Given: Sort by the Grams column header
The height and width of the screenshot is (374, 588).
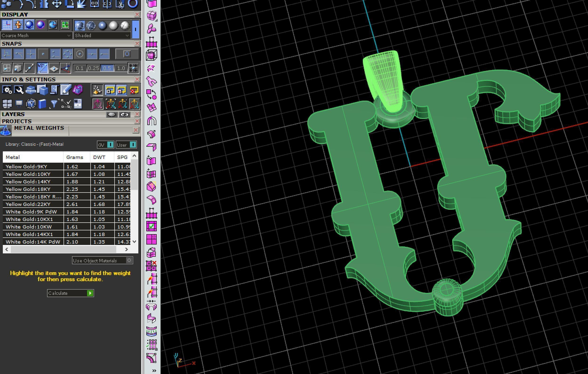Looking at the screenshot, I should pos(77,157).
